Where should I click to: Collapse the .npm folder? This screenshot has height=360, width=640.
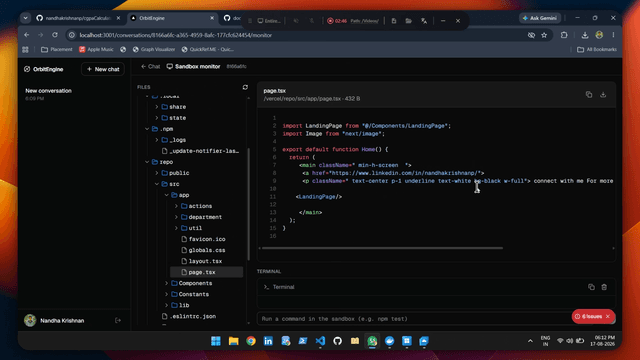[x=147, y=129]
